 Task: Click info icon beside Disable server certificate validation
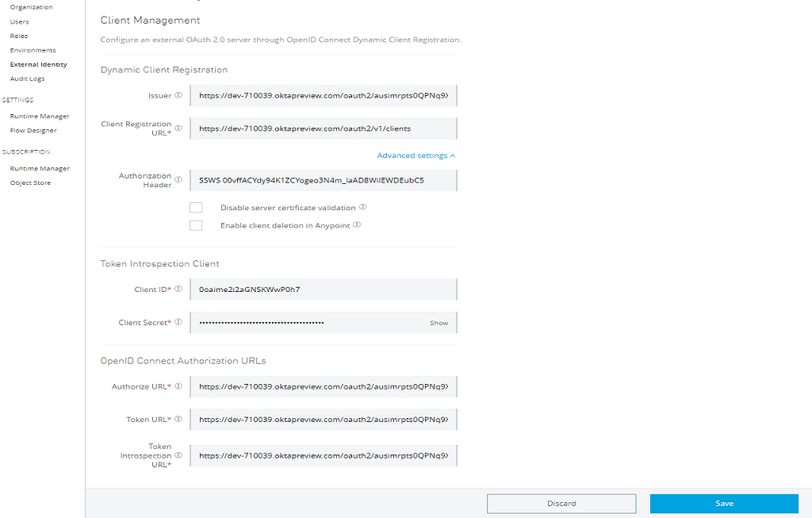(x=362, y=207)
